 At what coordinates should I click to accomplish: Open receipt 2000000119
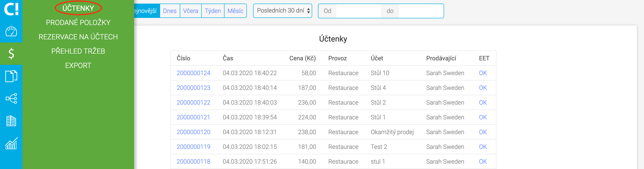193,147
